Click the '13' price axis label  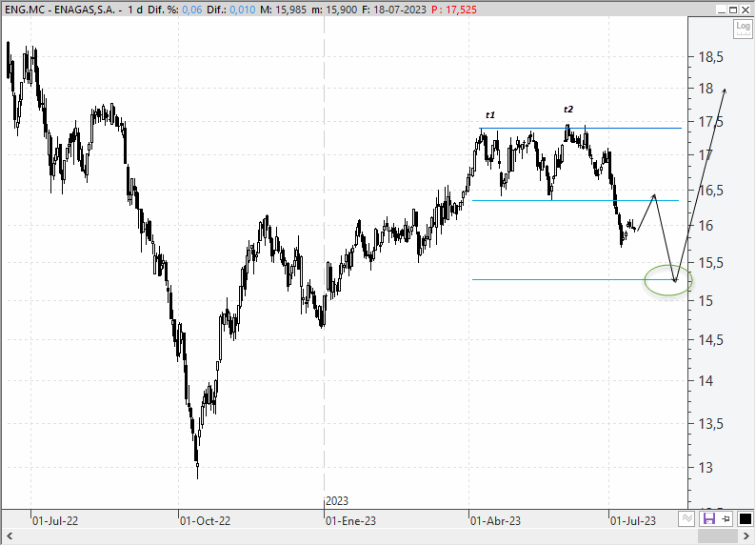tap(706, 467)
